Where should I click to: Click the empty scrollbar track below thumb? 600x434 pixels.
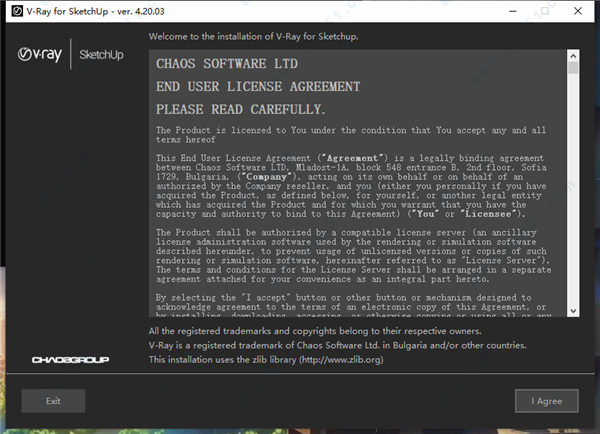click(574, 200)
